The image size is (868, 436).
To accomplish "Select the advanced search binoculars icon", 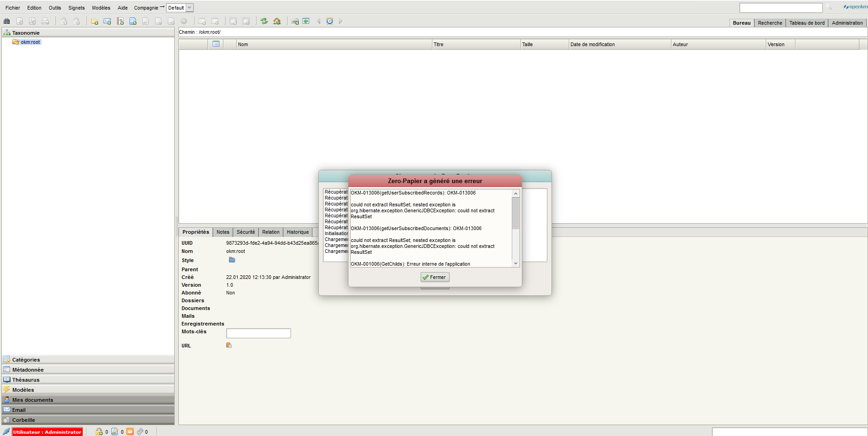I will [6, 21].
